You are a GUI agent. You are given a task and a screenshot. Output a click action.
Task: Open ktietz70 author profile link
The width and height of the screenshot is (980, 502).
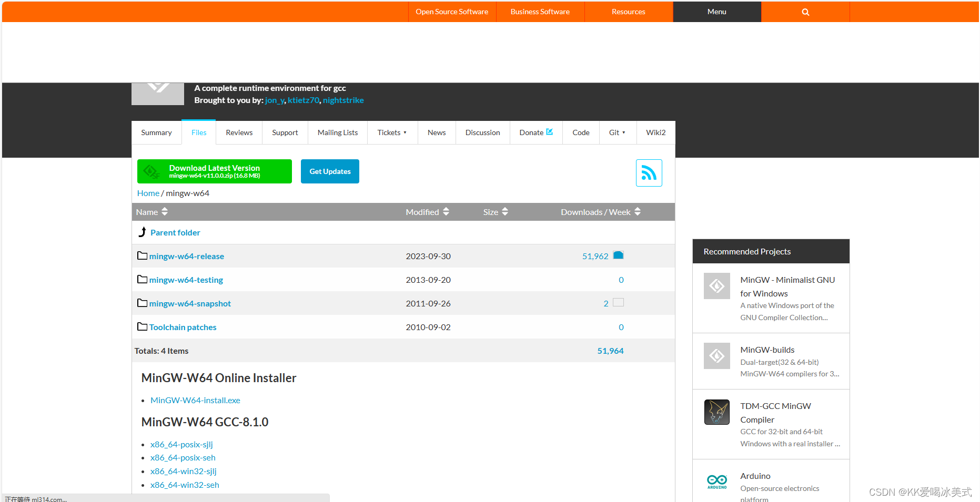(304, 100)
